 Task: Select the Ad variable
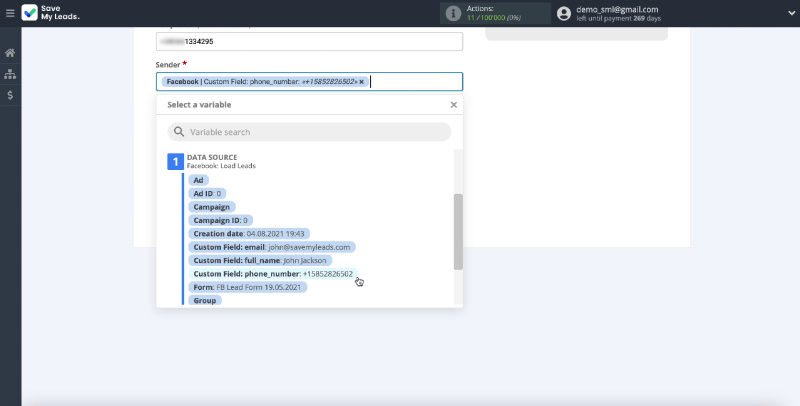(198, 180)
